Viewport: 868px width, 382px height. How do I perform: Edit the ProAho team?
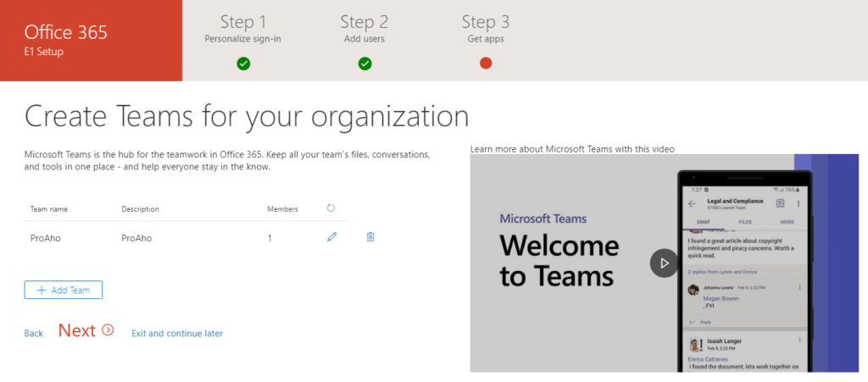331,237
